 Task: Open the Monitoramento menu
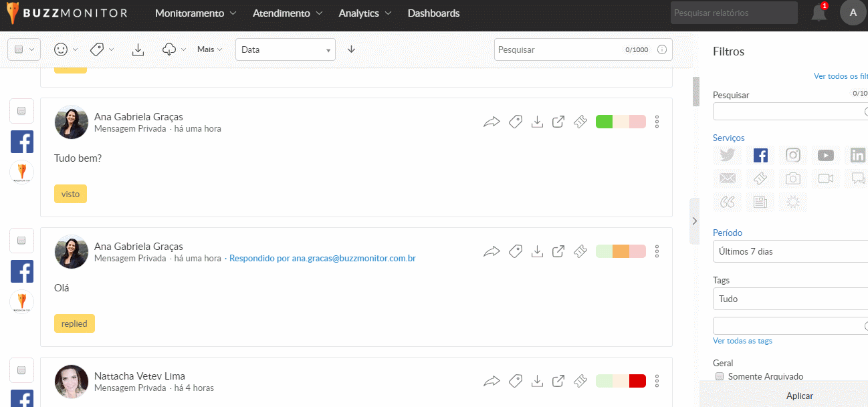[x=195, y=13]
